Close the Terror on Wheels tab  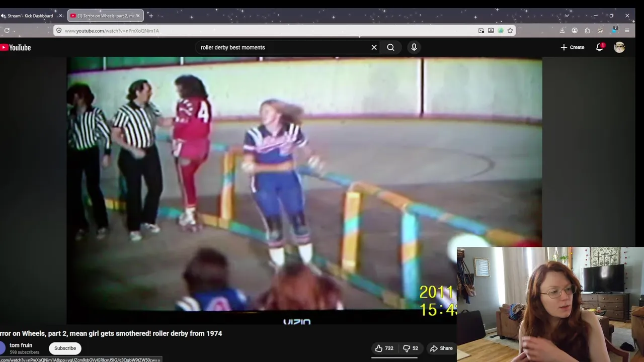click(x=137, y=16)
